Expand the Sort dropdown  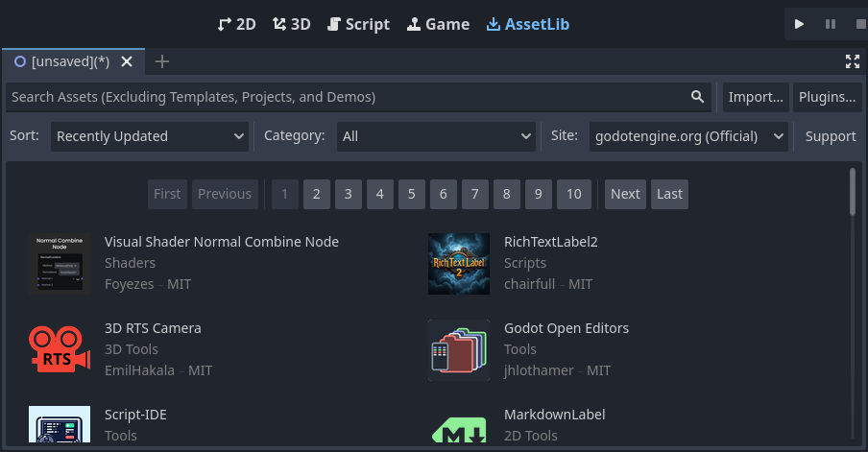(x=150, y=136)
